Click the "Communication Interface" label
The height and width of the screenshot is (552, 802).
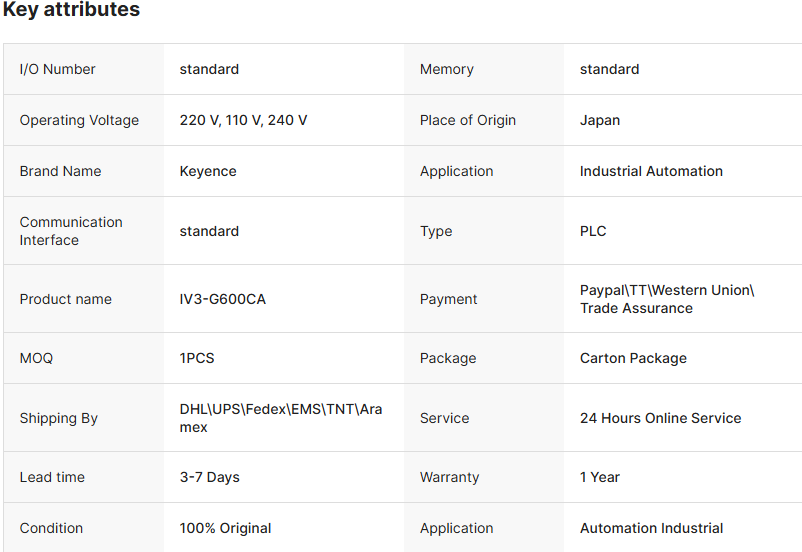coord(71,231)
